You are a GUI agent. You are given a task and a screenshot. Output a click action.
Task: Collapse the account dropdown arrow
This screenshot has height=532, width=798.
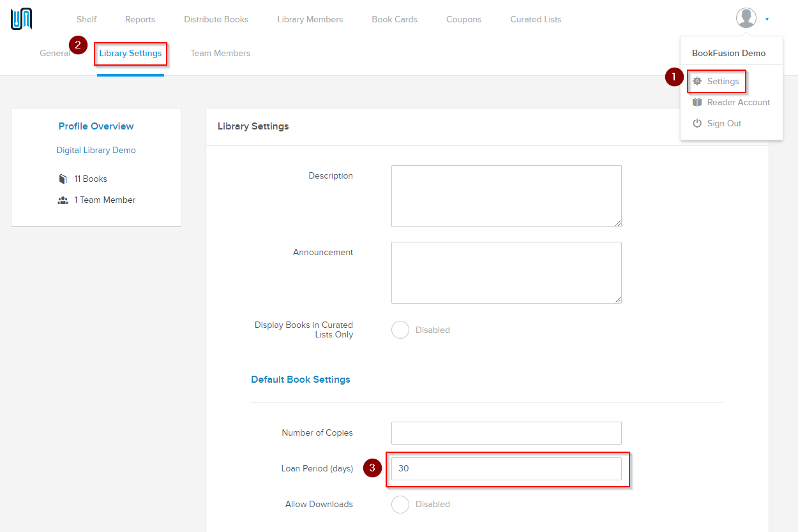[767, 19]
